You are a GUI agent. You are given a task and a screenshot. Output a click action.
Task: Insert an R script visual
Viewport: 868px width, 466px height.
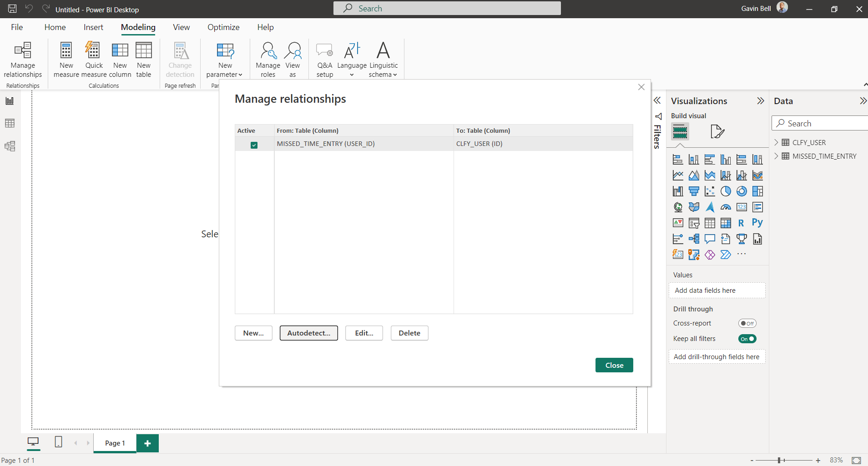(741, 223)
